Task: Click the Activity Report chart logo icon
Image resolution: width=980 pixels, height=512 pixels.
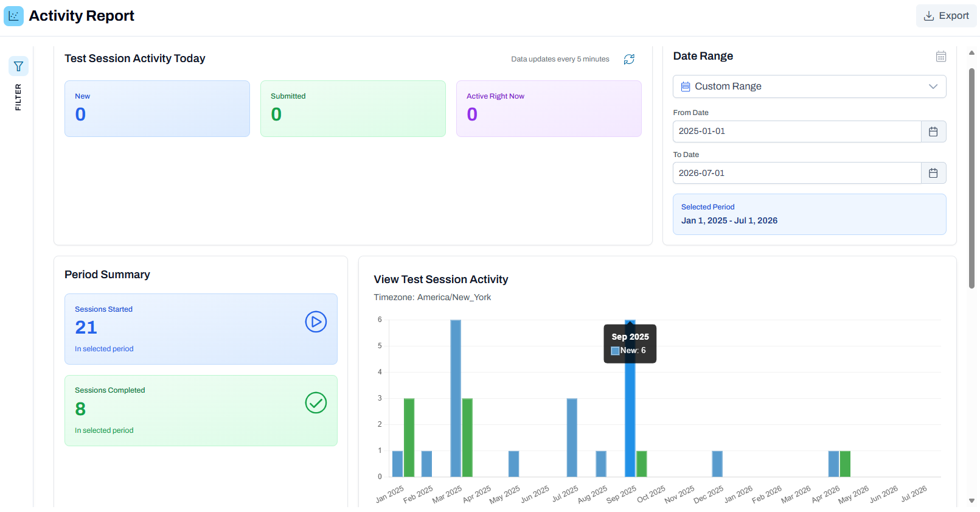Action: click(13, 16)
